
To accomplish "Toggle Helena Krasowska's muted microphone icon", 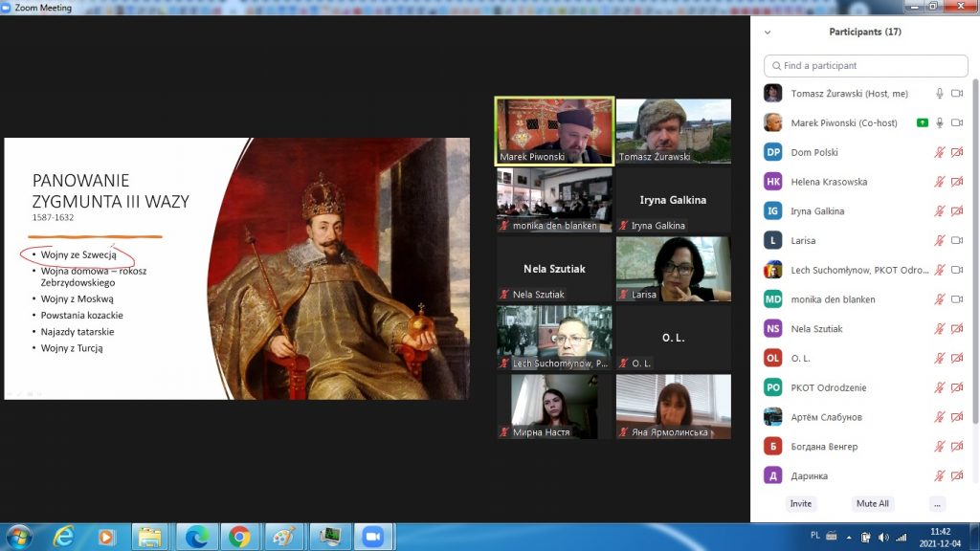I will pyautogui.click(x=940, y=182).
